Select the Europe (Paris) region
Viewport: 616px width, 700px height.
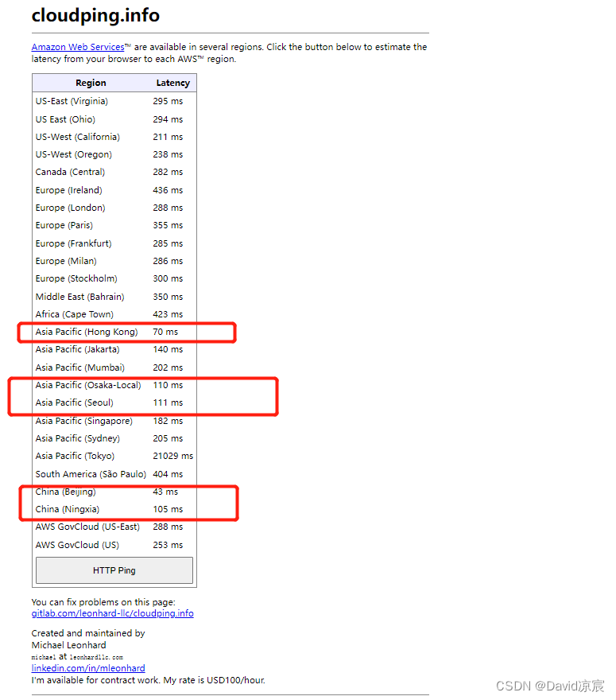point(64,225)
